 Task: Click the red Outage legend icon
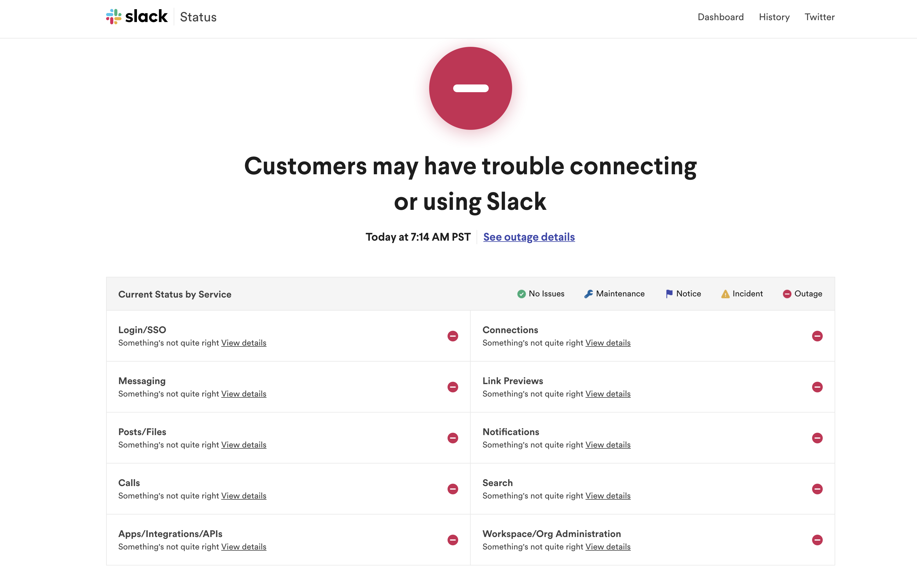point(787,294)
